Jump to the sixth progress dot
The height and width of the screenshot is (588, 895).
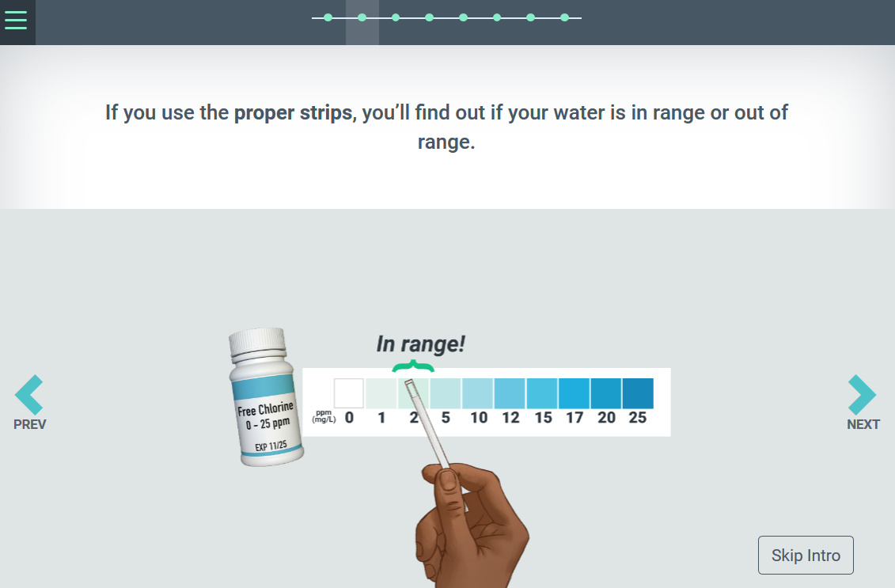497,17
